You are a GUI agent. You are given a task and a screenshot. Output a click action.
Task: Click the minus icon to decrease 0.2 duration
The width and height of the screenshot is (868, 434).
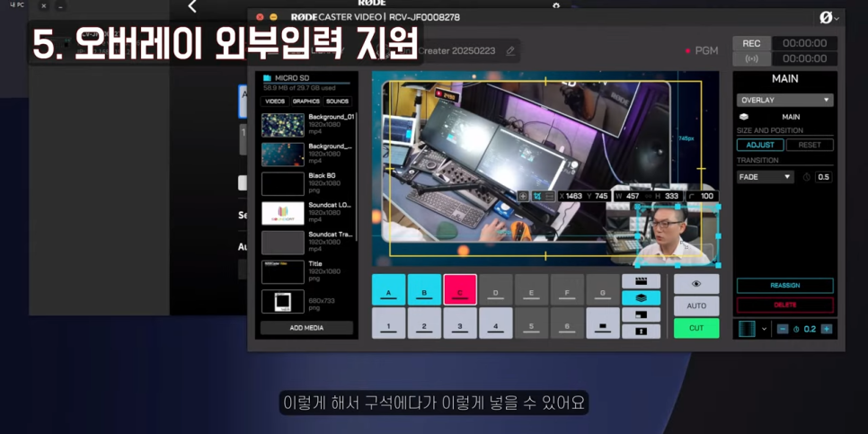[783, 329]
